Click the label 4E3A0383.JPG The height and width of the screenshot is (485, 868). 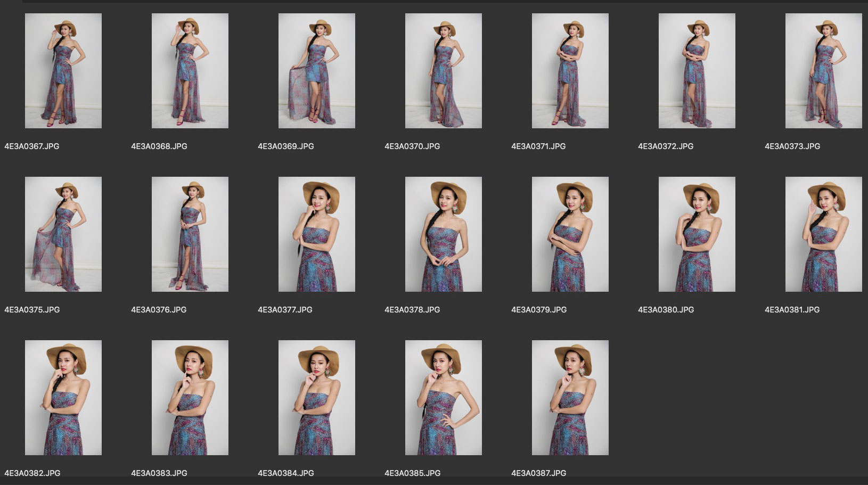point(159,473)
